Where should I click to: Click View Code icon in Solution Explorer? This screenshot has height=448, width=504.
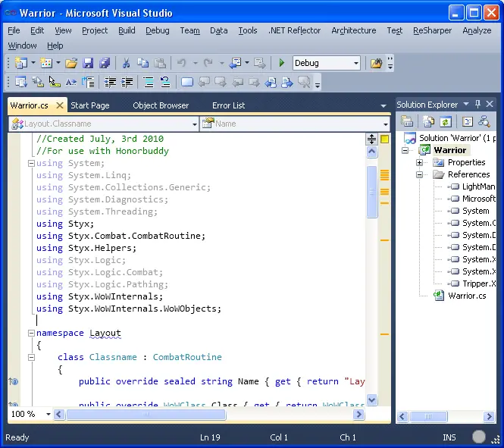coord(467,121)
